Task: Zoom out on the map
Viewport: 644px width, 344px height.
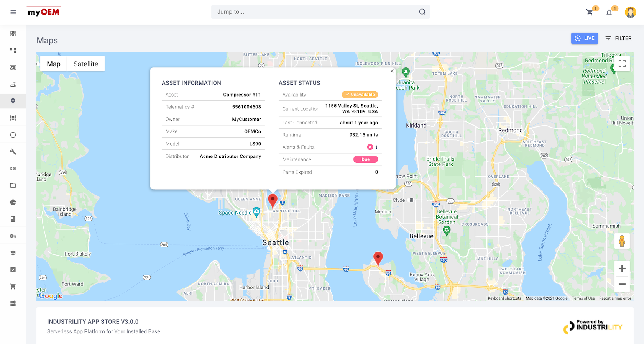Action: 622,284
